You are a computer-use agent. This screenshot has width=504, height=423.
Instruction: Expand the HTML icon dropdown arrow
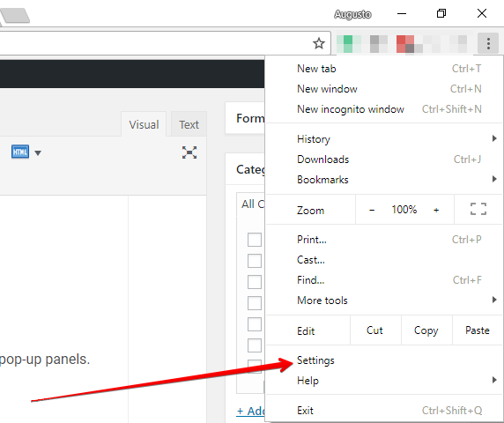coord(38,153)
